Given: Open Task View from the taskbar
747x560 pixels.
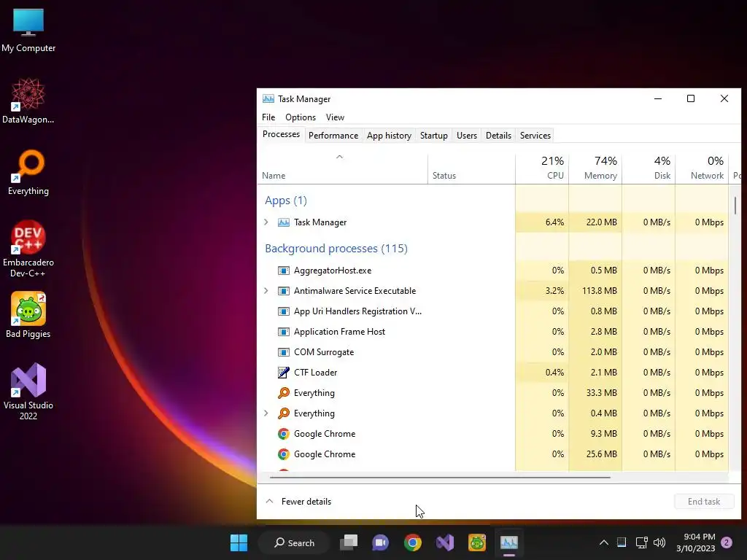Looking at the screenshot, I should (x=348, y=542).
